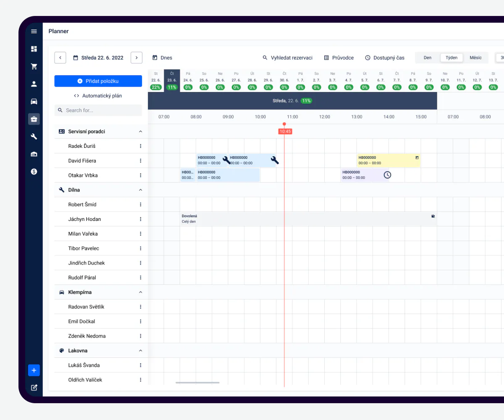Click Vyhledat rezervaci
The width and height of the screenshot is (504, 420).
tap(287, 58)
